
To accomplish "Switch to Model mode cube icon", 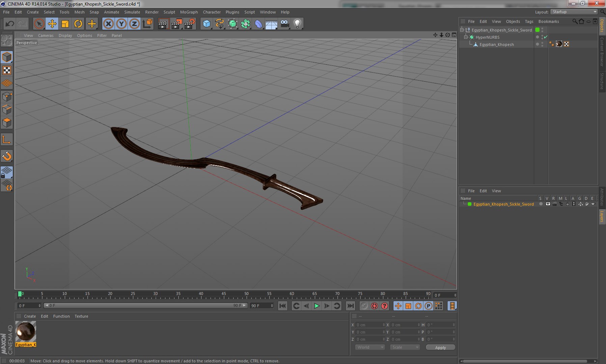I will click(7, 57).
